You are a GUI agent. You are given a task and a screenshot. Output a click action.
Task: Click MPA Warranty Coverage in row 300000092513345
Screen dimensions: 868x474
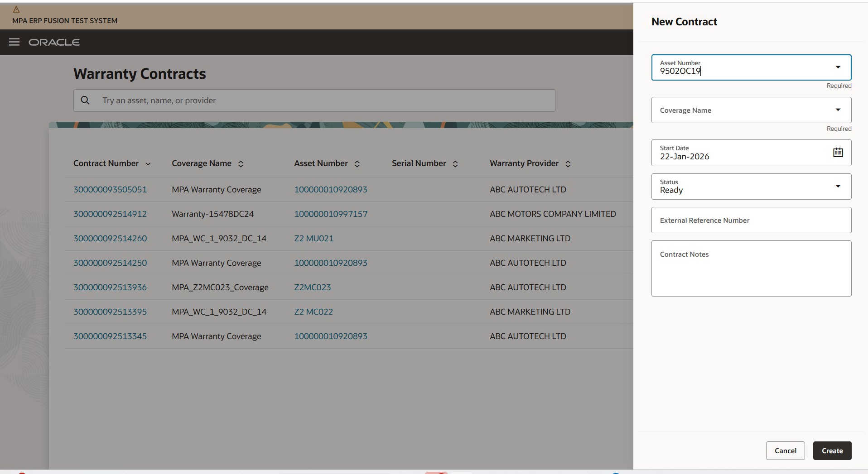(x=217, y=336)
